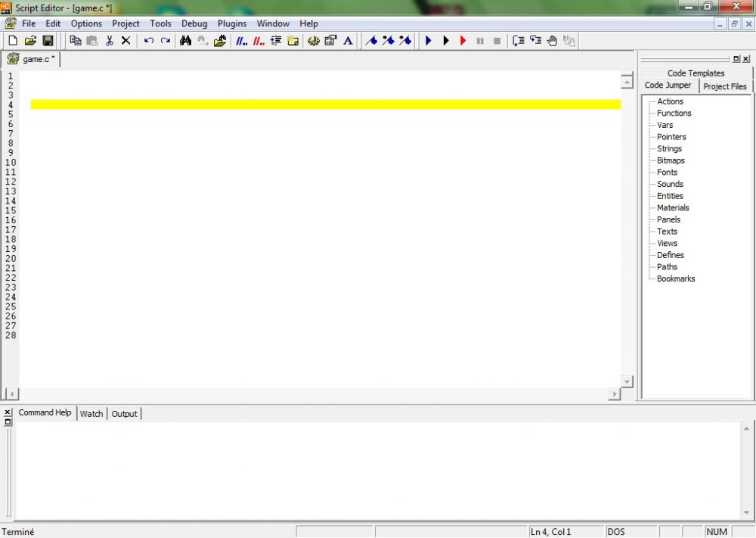The image size is (756, 538).
Task: Switch to the Project Files tab
Action: [x=725, y=86]
